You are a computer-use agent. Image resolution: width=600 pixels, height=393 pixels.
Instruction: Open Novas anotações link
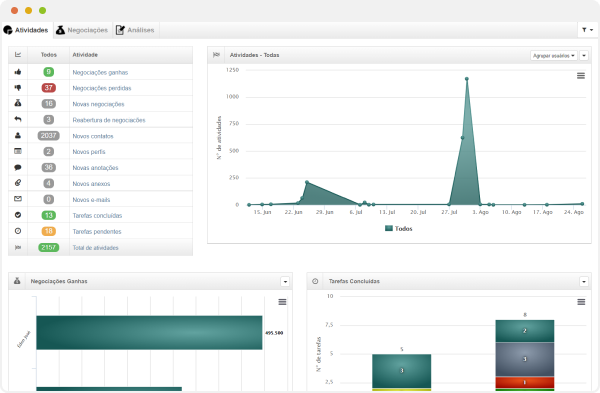tap(95, 168)
